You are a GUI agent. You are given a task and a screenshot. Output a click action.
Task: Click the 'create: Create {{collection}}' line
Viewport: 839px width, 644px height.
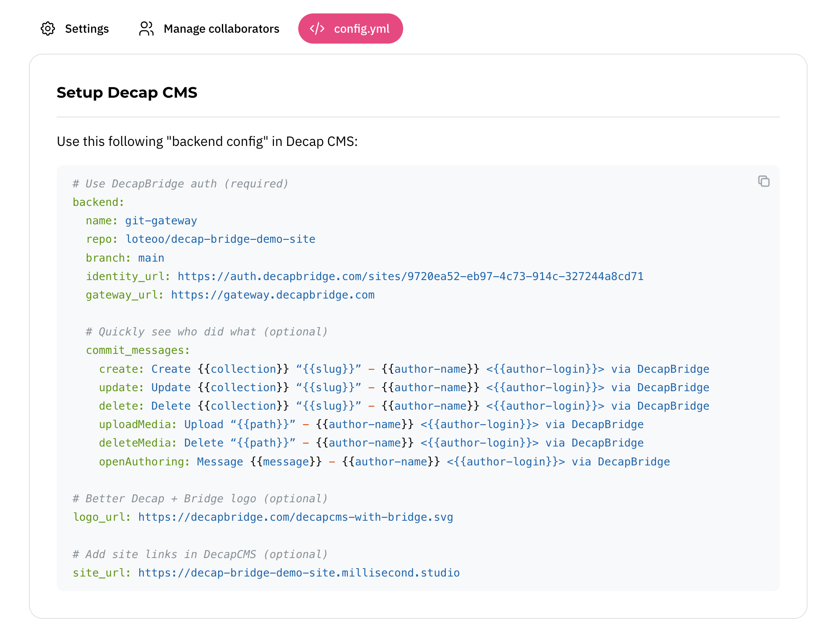[x=404, y=369]
